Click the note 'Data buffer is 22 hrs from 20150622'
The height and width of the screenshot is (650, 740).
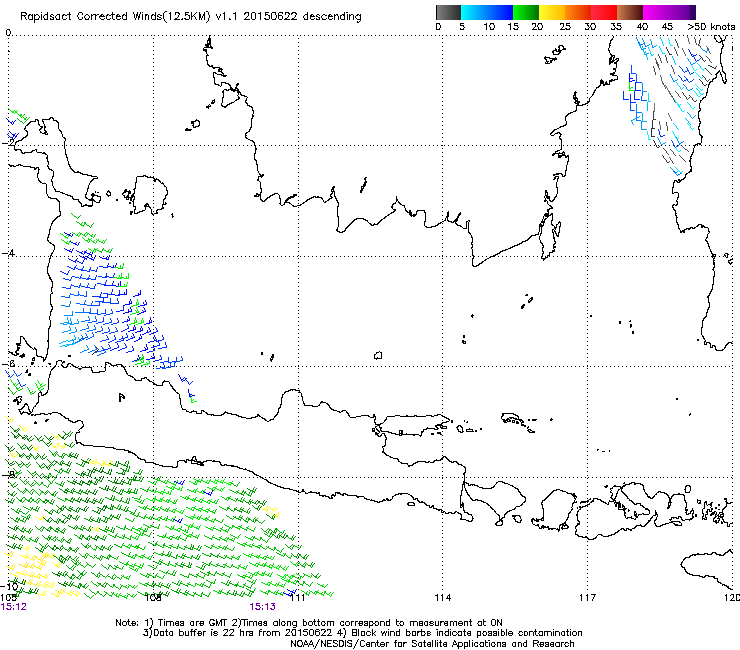pyautogui.click(x=241, y=633)
